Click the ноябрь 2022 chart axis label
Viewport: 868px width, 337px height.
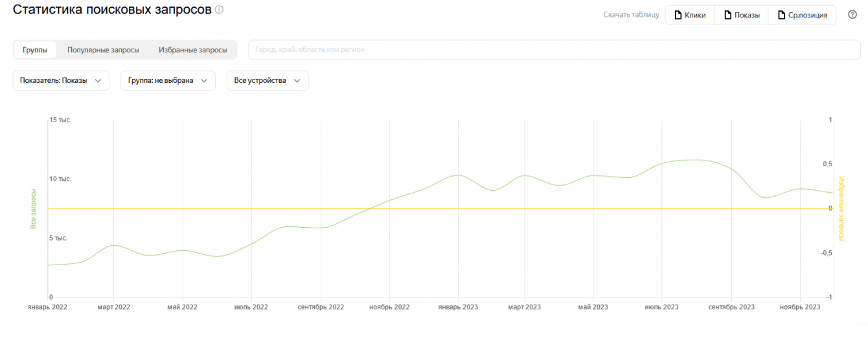click(389, 307)
